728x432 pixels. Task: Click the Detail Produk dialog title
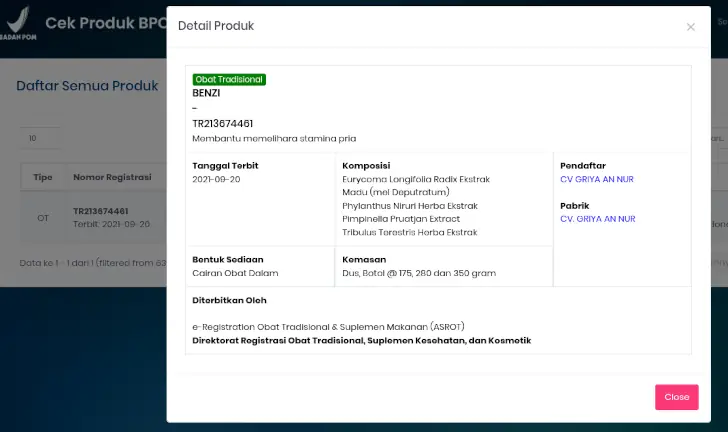click(215, 26)
